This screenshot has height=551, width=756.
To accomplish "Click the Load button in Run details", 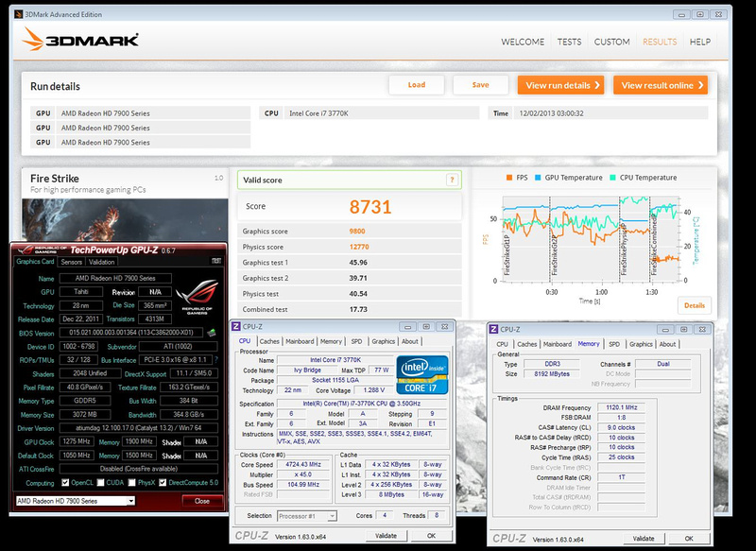I will [417, 85].
